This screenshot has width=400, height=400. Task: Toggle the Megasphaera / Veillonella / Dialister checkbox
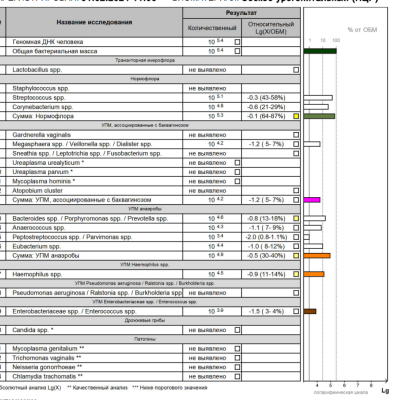click(x=296, y=144)
